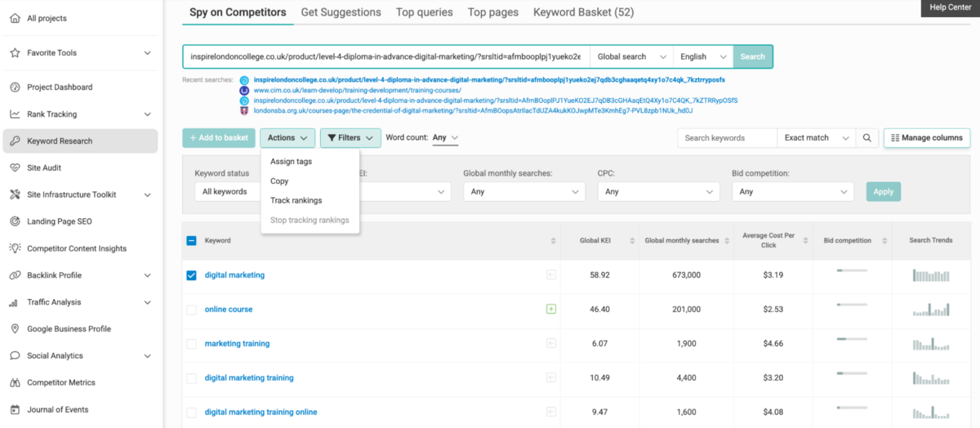Open the Global monthly searches filter dropdown

click(523, 192)
